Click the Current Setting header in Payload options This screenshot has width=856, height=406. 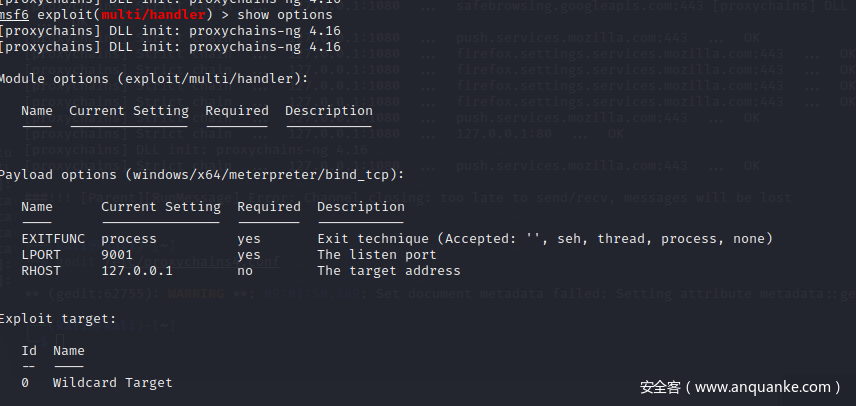coord(160,207)
